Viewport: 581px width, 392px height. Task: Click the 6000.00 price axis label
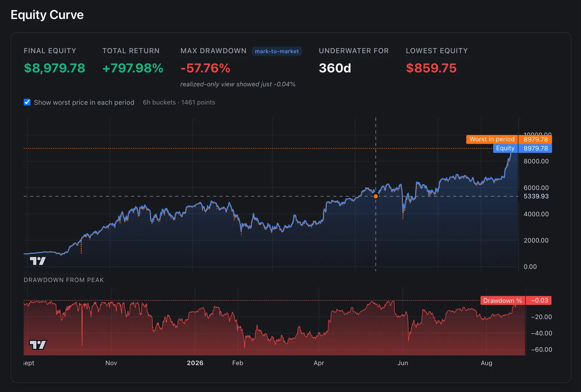point(536,188)
